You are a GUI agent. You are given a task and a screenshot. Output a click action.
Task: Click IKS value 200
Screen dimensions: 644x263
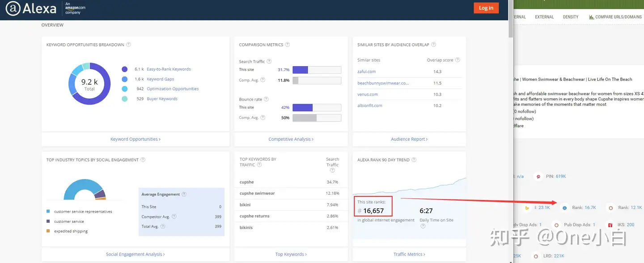[x=631, y=225]
